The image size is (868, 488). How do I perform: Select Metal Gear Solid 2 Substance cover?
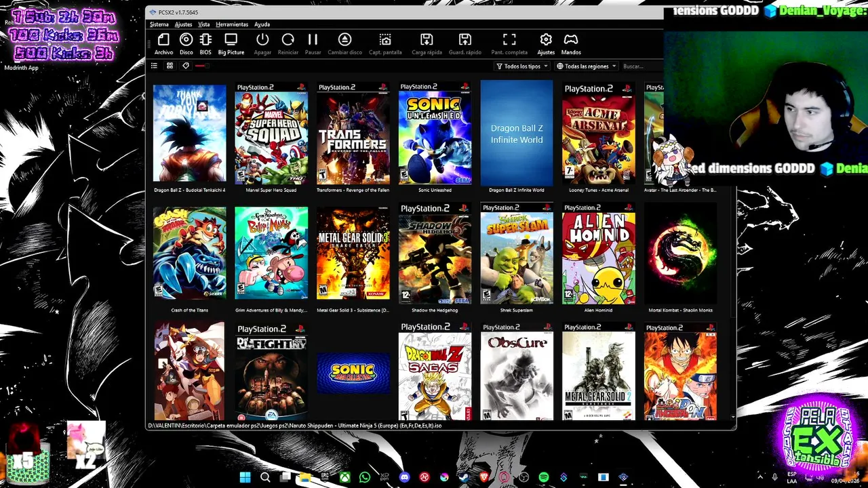(x=599, y=371)
